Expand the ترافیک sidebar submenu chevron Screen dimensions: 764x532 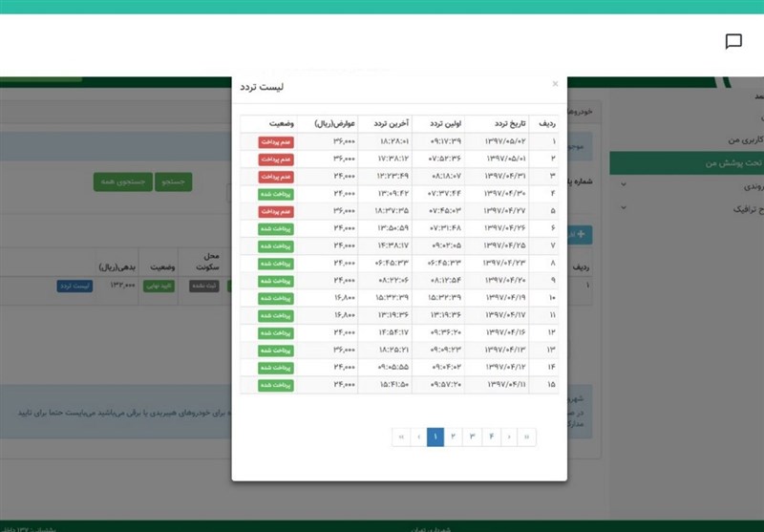[x=624, y=207]
